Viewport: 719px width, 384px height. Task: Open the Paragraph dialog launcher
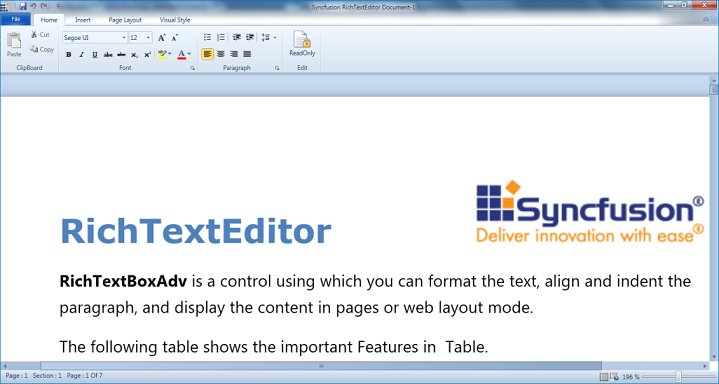[277, 68]
